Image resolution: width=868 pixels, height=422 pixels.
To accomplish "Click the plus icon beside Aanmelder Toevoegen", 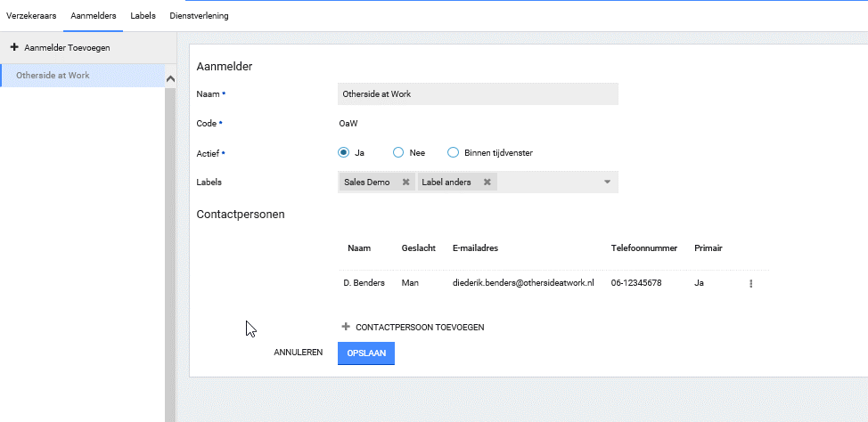I will [x=14, y=47].
